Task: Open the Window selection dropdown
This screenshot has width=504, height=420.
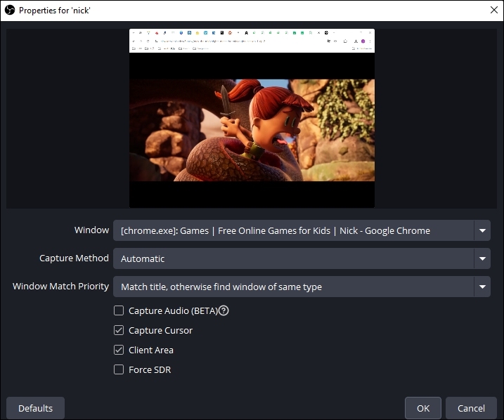Action: [302, 230]
